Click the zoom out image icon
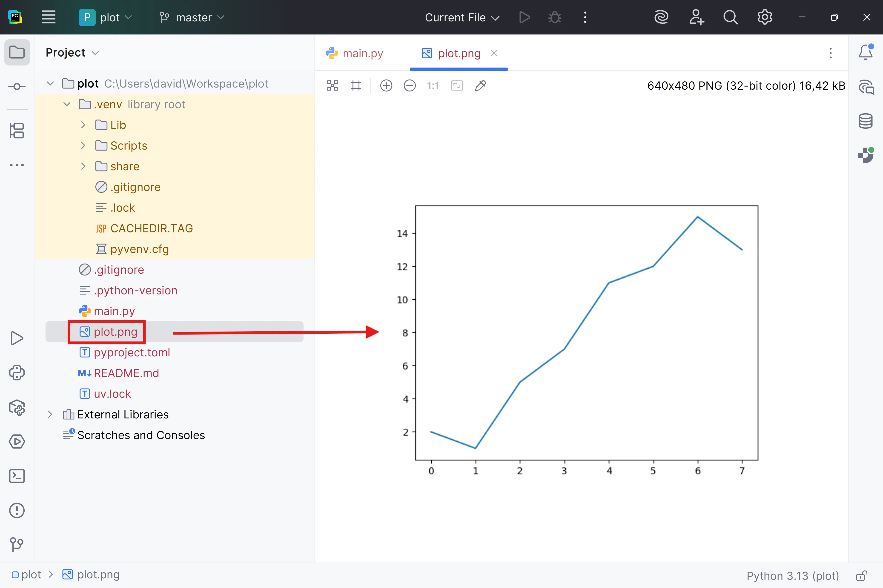The height and width of the screenshot is (588, 883). 409,85
